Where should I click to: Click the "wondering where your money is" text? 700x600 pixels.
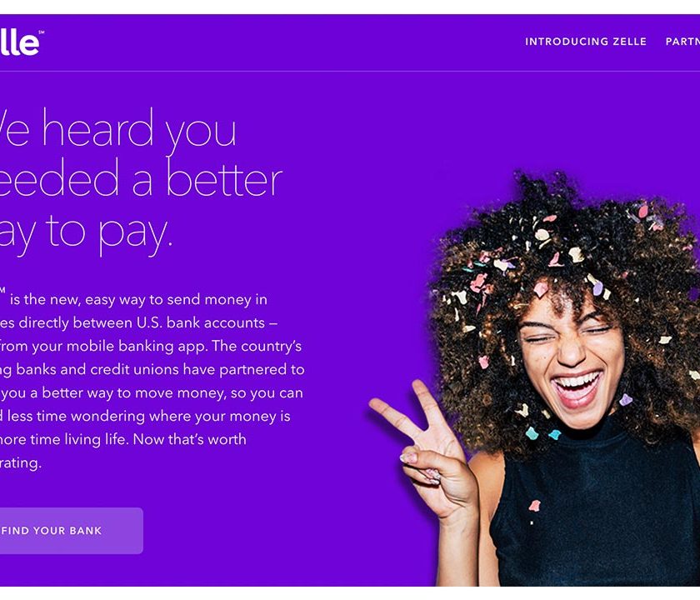pos(180,417)
